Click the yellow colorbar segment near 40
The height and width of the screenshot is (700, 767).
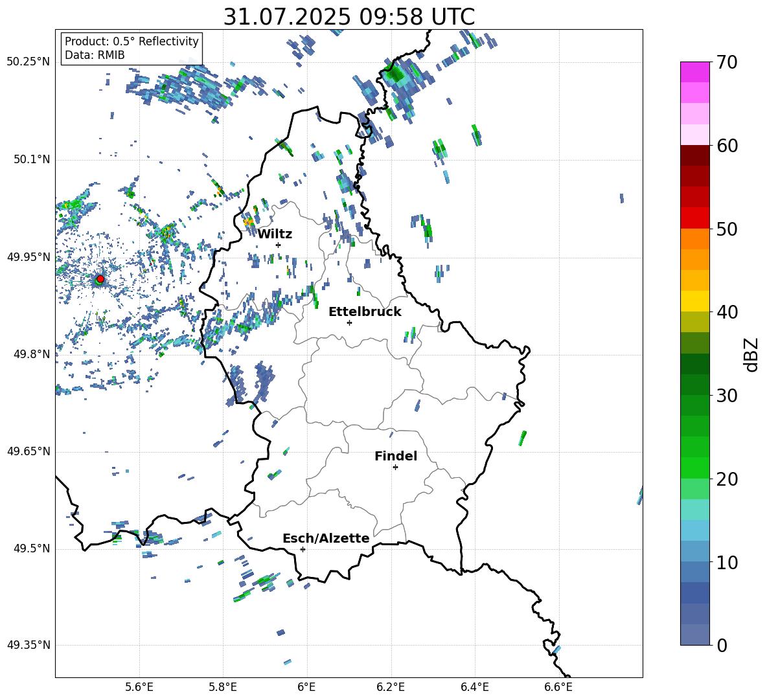click(695, 301)
